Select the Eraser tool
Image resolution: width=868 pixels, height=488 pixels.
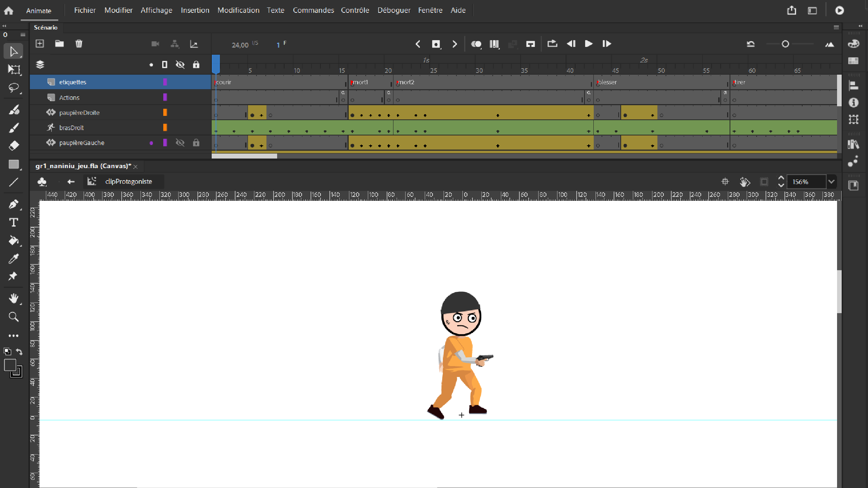(14, 145)
